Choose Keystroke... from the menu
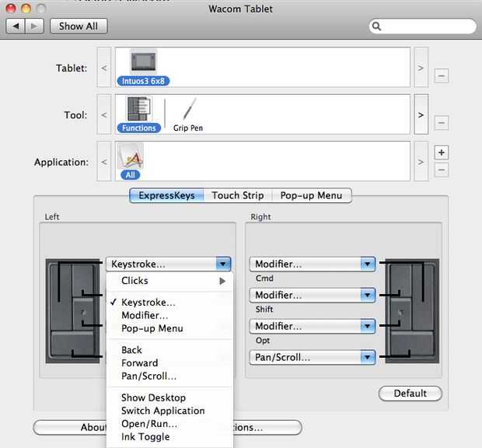Screen dimensions: 482x448 169,303
